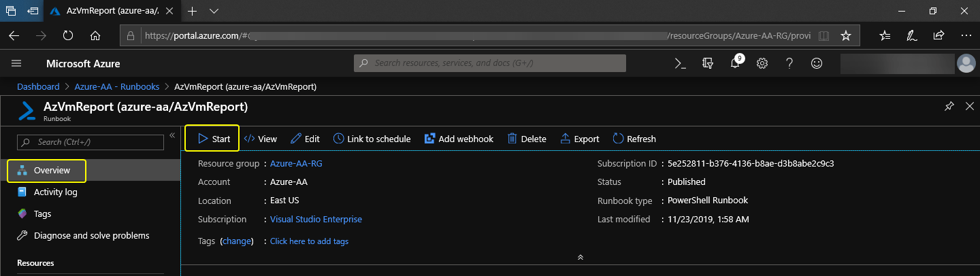Open the Azure-AA-RG resource group link
This screenshot has width=980, height=276.
(296, 164)
